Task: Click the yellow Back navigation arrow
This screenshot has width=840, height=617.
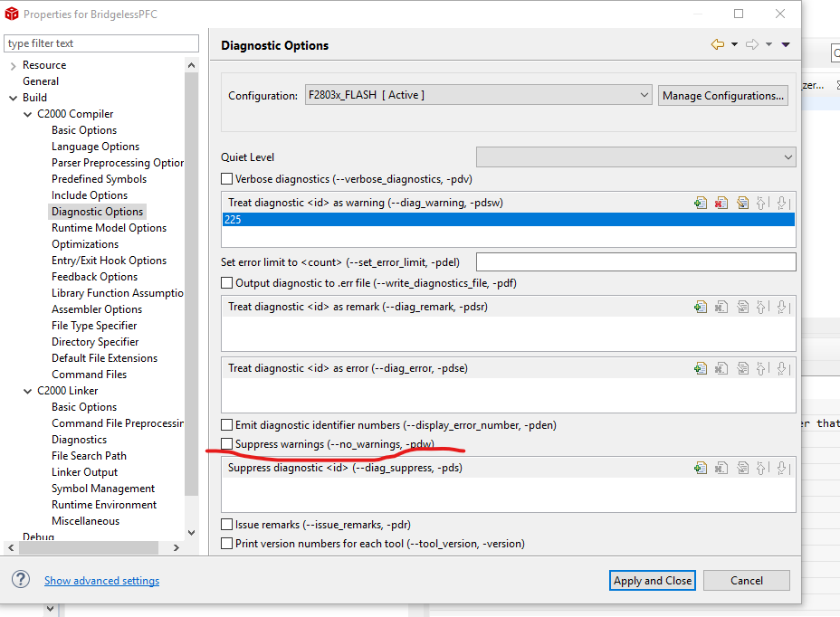Action: pos(717,44)
